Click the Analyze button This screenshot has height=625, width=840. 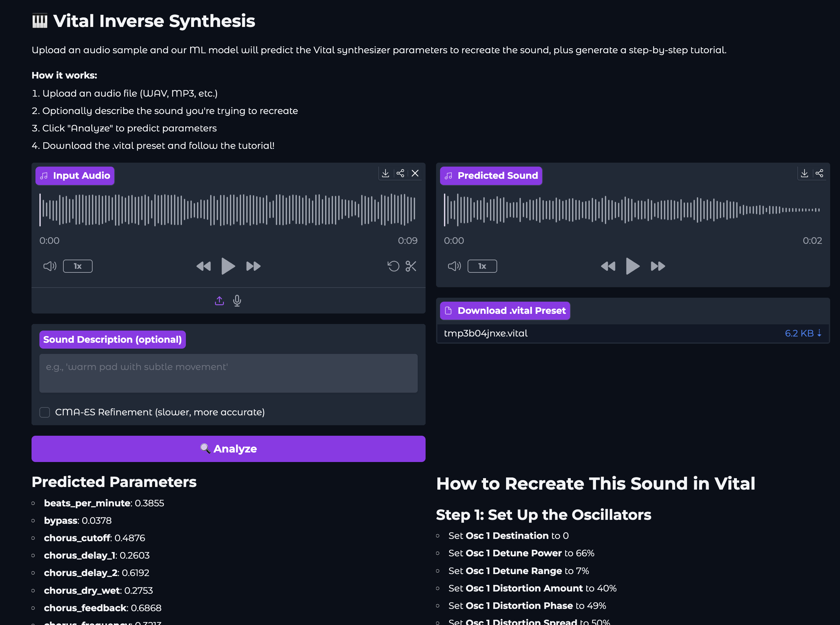[228, 449]
